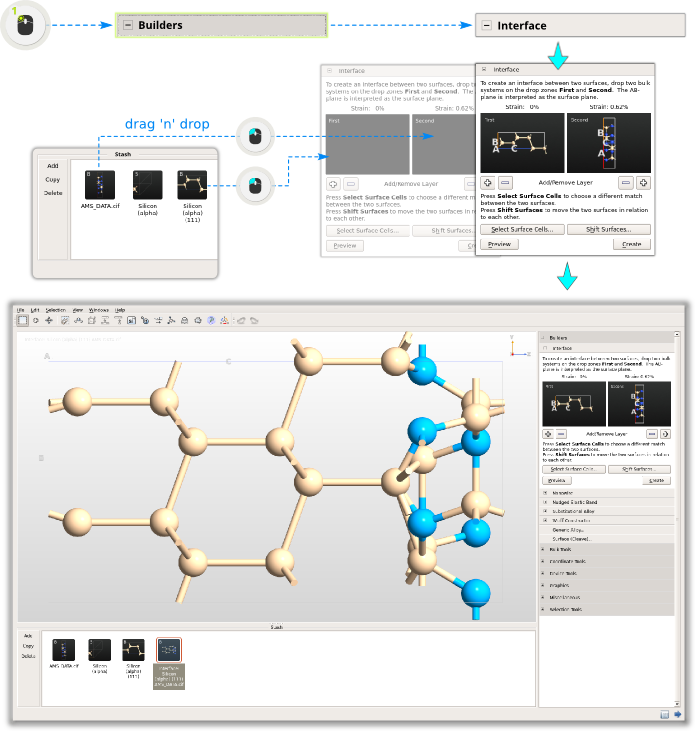Expand the Graphics section in sidebar
Viewport: 695px width, 731px height.
pos(543,585)
